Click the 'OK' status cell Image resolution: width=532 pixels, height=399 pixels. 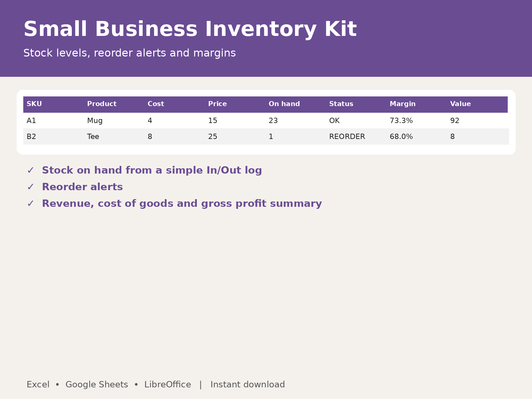pos(334,121)
